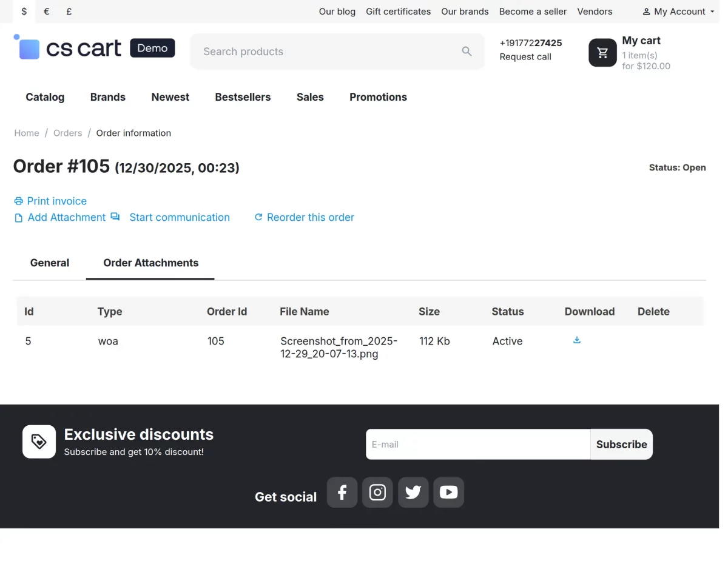Download the order attachment file

click(577, 340)
